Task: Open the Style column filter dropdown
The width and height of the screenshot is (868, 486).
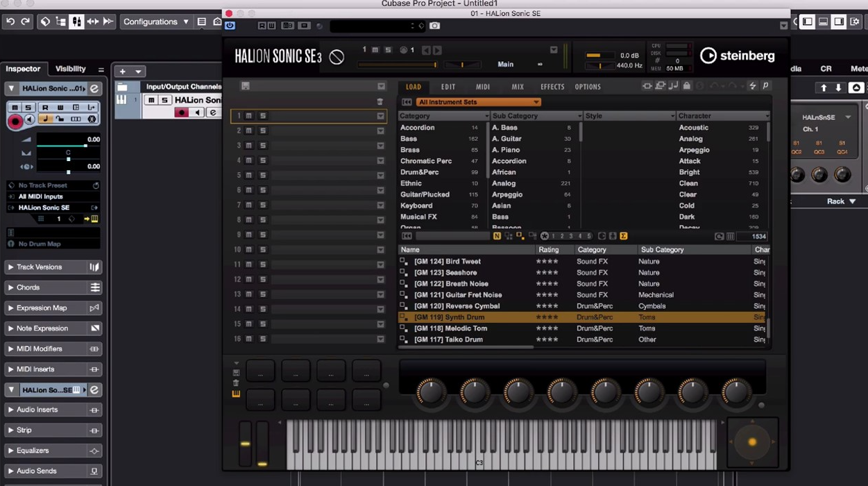Action: point(672,116)
